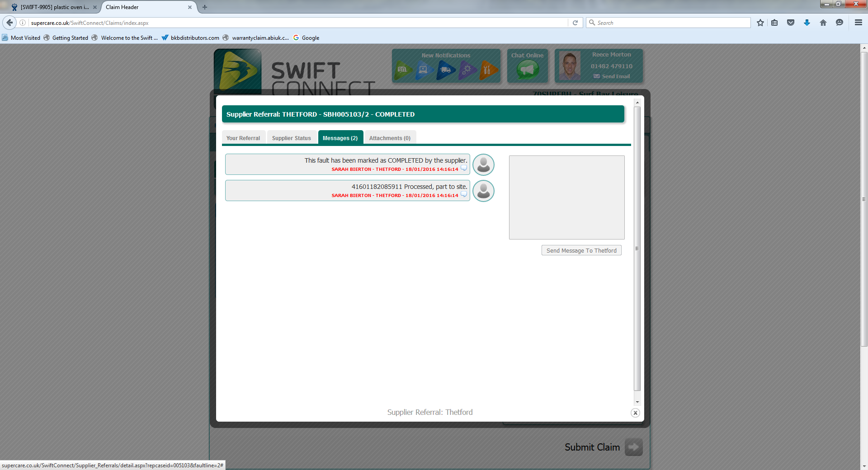This screenshot has height=470, width=868.
Task: Click the page scrollbar up arrow
Action: coord(864,47)
